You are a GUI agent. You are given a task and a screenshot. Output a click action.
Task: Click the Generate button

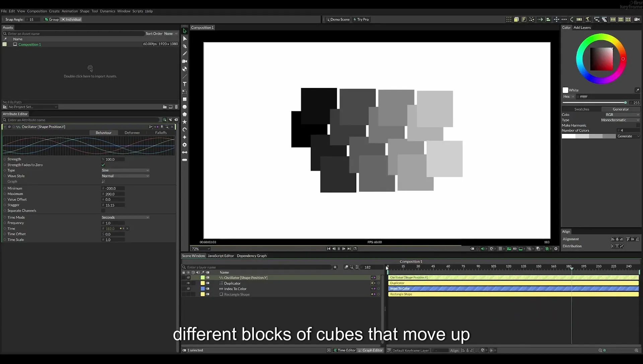pos(628,136)
